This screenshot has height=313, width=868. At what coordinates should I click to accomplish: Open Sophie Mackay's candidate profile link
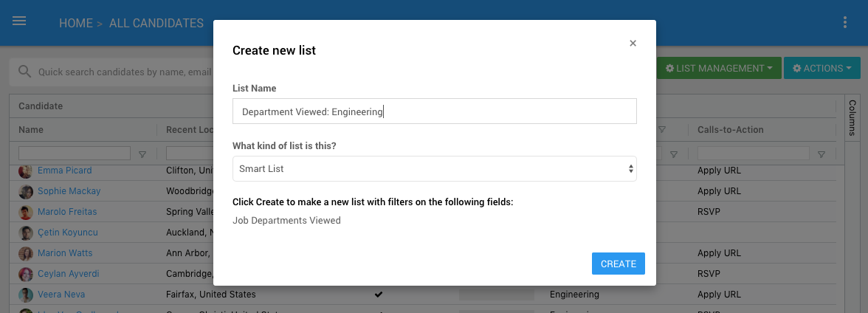(x=69, y=191)
